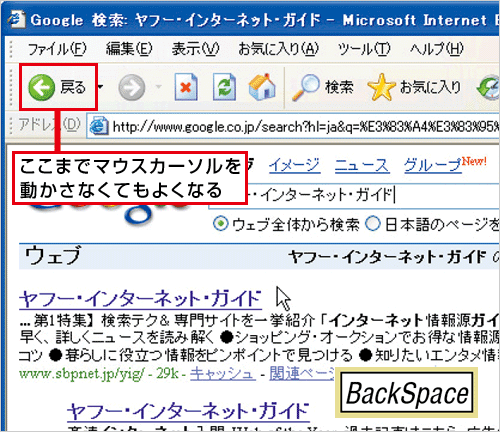Screen dimensions: 500x432
Task: Open the ニュース search link
Action: [362, 165]
